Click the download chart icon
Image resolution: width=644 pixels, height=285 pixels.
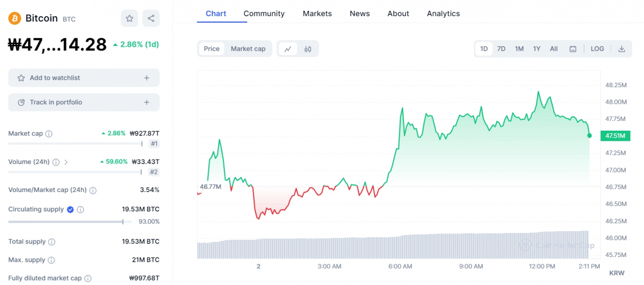621,49
